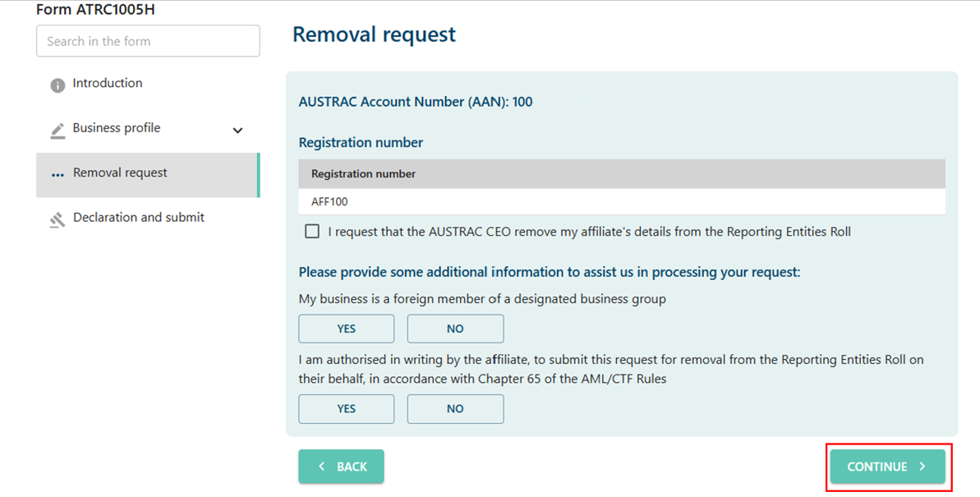980x497 pixels.
Task: Click the Introduction info icon
Action: point(57,83)
